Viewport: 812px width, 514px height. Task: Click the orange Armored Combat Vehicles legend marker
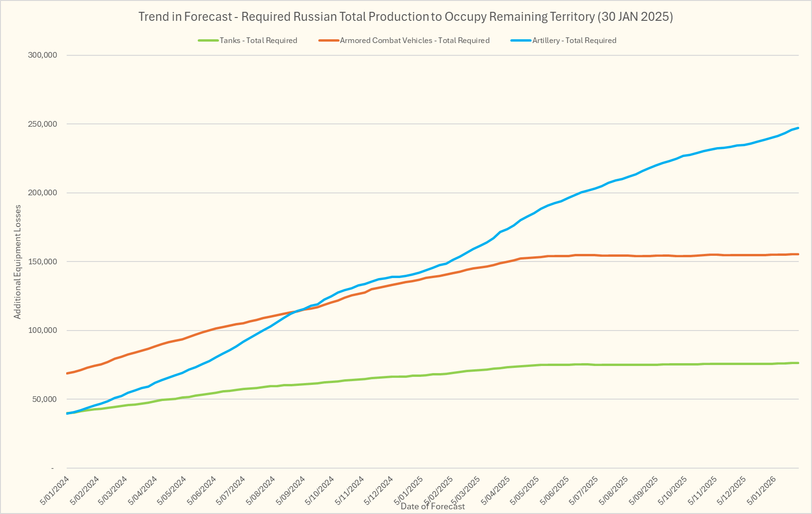(x=329, y=41)
